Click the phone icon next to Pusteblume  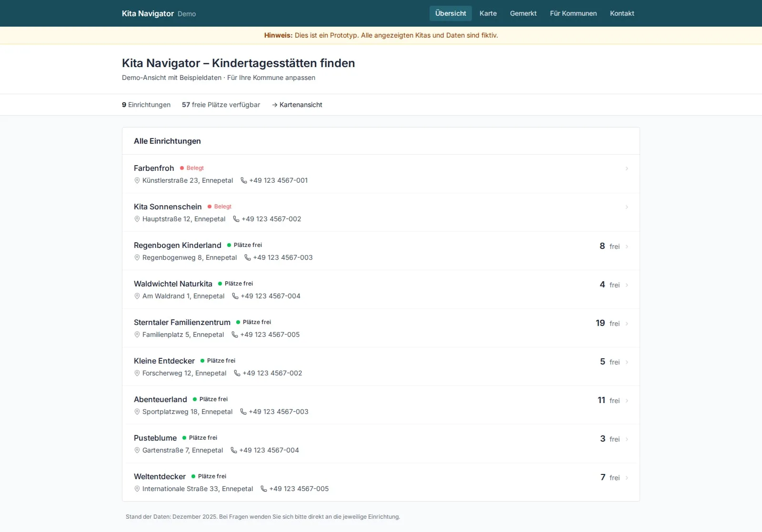pos(233,450)
